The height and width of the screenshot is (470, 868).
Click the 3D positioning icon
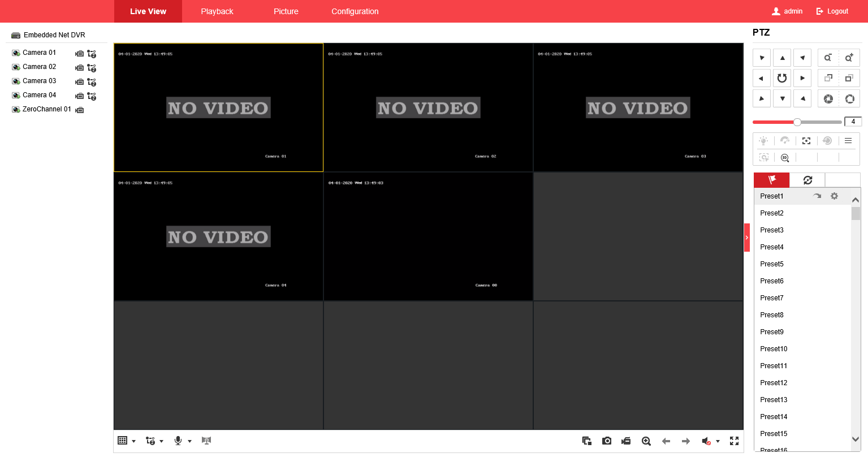(x=785, y=158)
